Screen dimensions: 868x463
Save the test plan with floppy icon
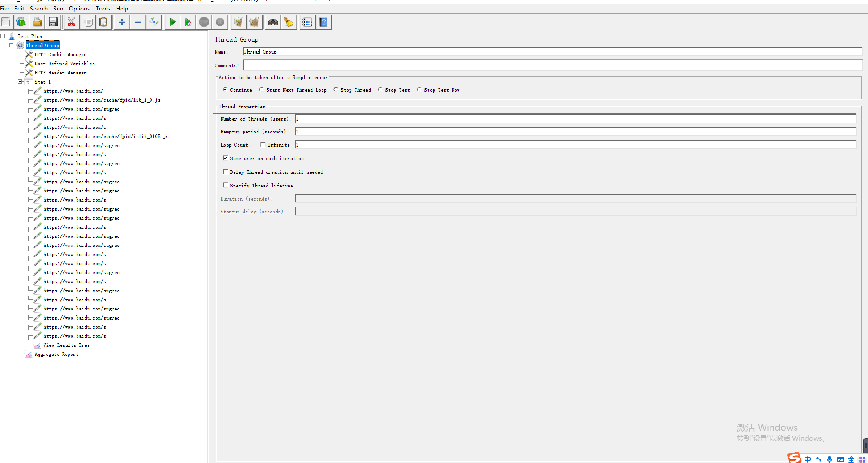click(x=53, y=22)
